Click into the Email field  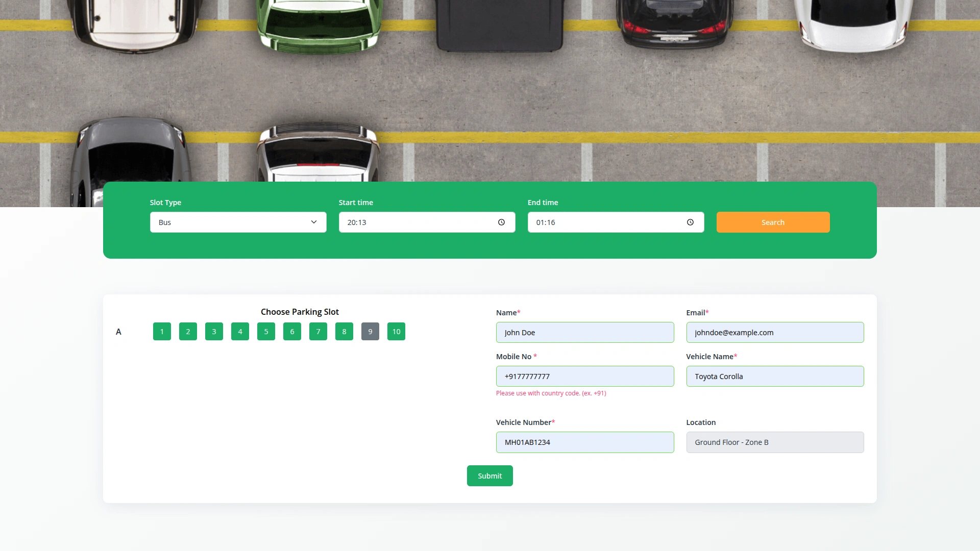(x=774, y=333)
